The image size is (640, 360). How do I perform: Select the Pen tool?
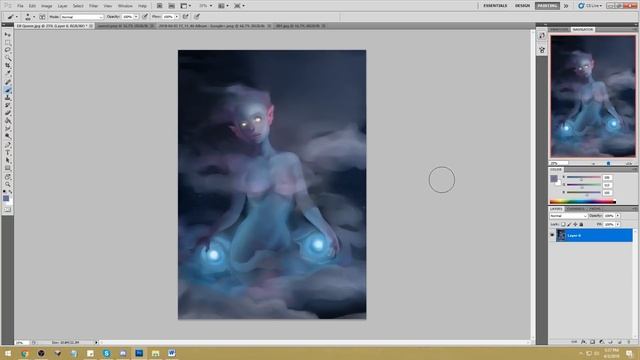pos(8,145)
